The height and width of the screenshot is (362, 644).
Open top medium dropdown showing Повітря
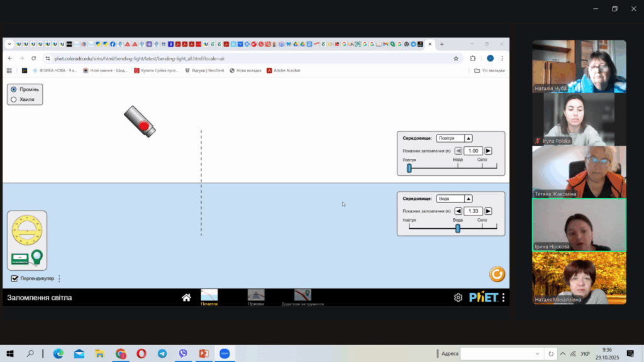[x=454, y=138]
